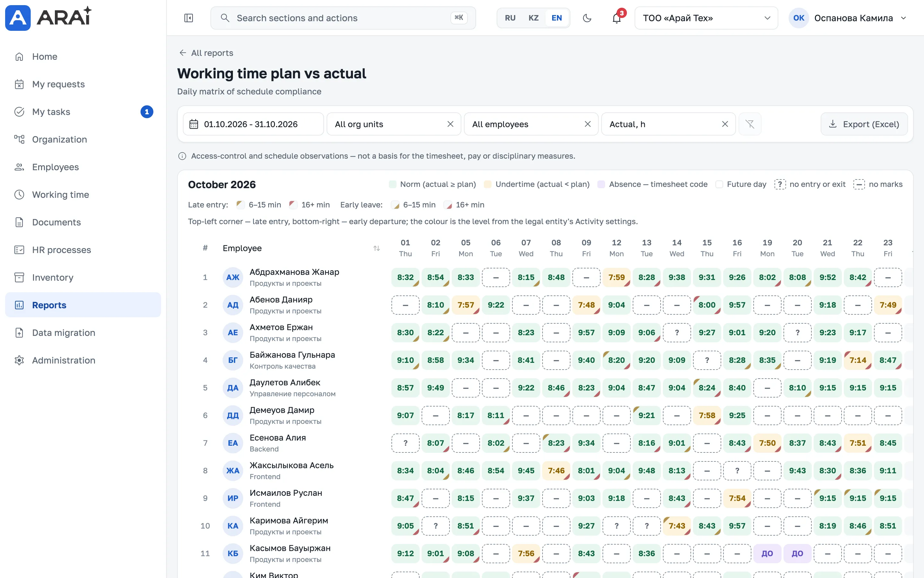This screenshot has height=578, width=924.
Task: Clear the All employees filter
Action: point(588,124)
